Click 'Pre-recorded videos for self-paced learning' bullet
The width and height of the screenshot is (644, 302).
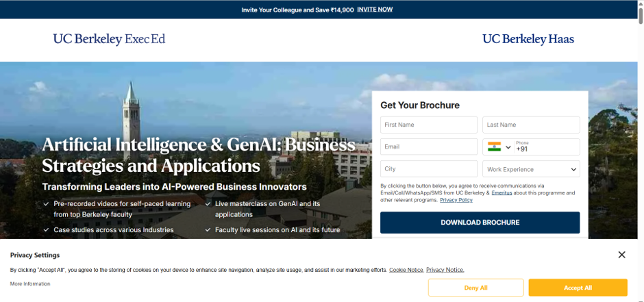click(122, 209)
